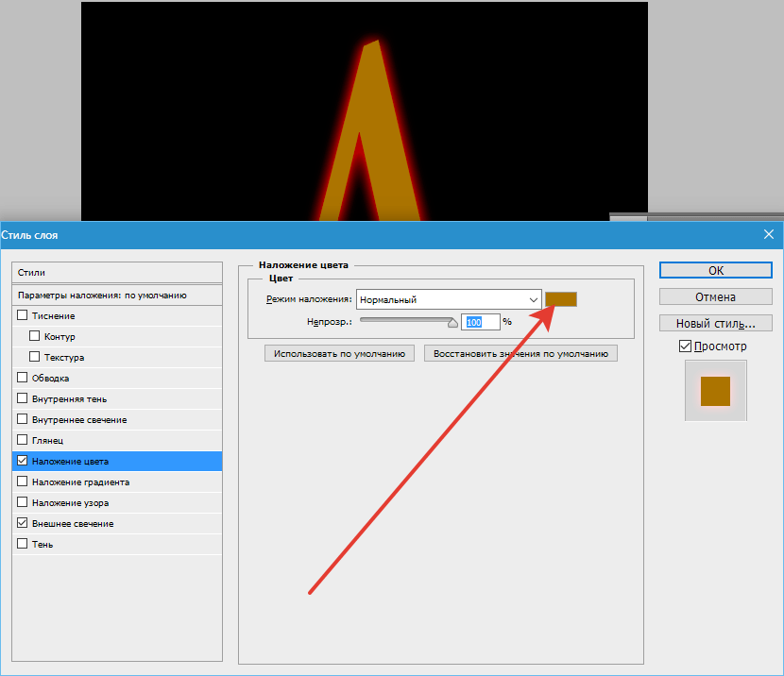
Task: Select the Стили header item
Action: [32, 272]
